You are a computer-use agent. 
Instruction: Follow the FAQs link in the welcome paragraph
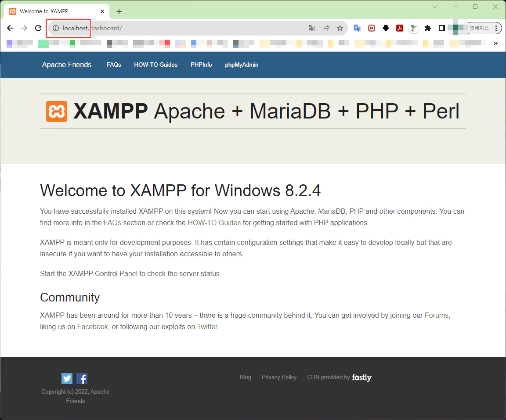112,223
